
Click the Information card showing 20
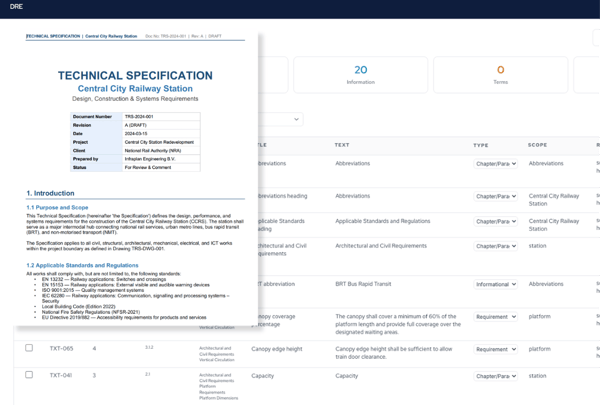(360, 76)
